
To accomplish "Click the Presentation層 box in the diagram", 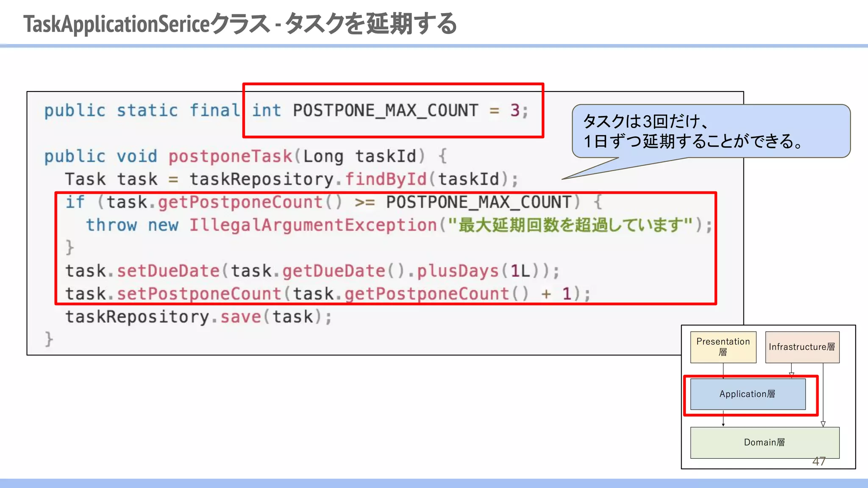I will [x=723, y=347].
